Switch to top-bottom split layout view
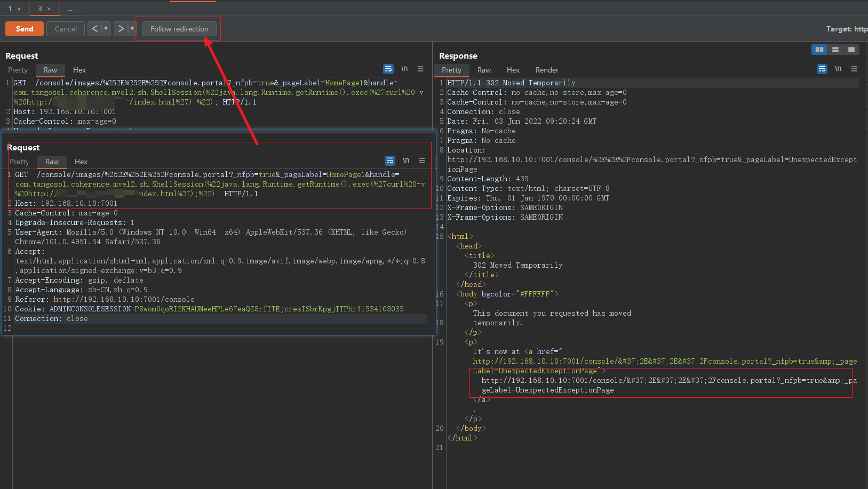The width and height of the screenshot is (868, 489). [x=835, y=50]
